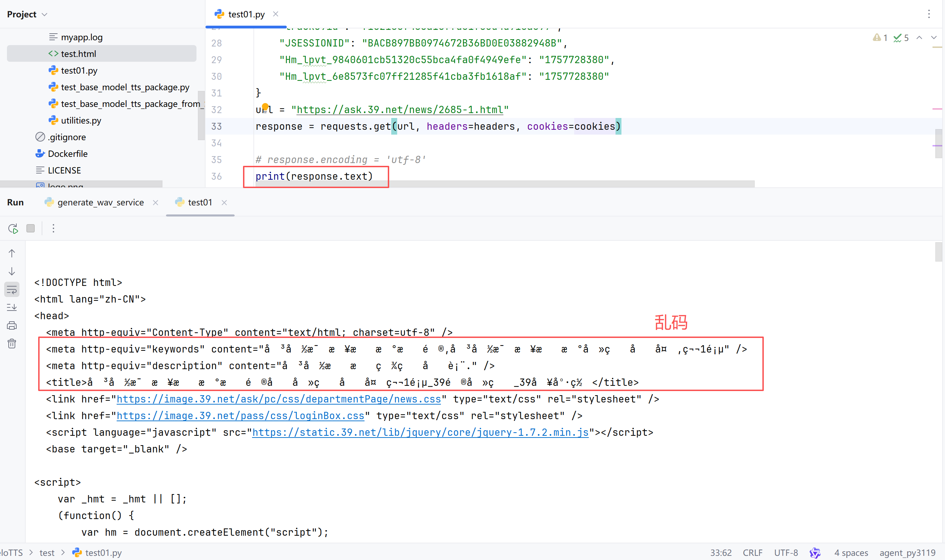This screenshot has width=945, height=560.
Task: Clear console with the trash icon
Action: [x=12, y=344]
